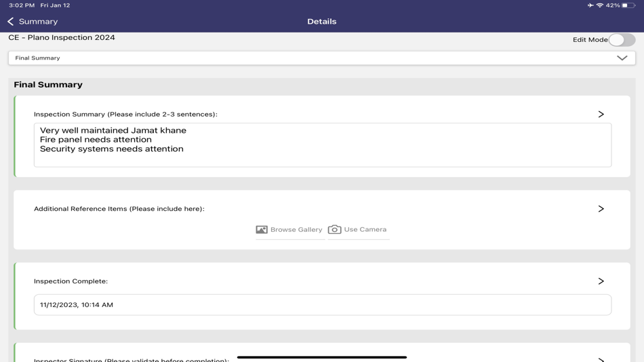Expand the Inspection Summary chevron arrow
Viewport: 644px width, 362px height.
coord(601,115)
